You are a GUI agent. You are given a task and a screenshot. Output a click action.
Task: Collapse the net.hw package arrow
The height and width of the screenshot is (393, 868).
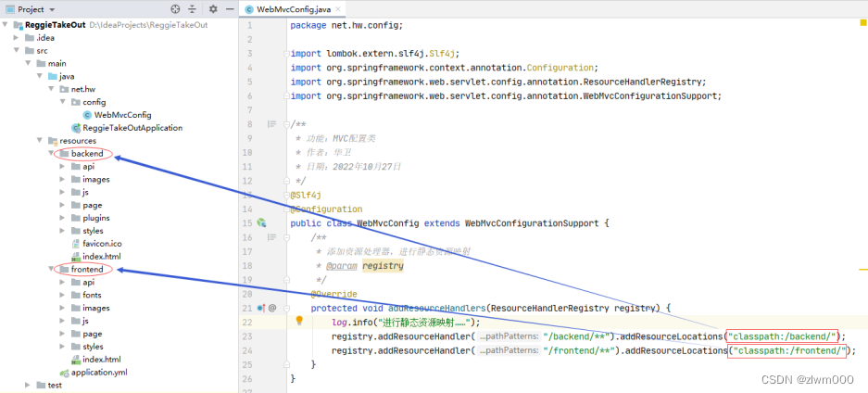[x=52, y=89]
